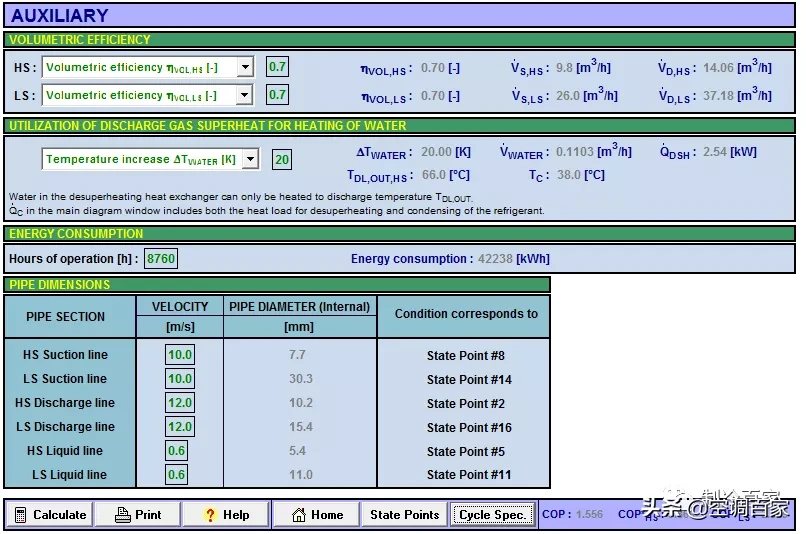Click the V water value 0.1103
The width and height of the screenshot is (806, 534).
click(x=575, y=152)
